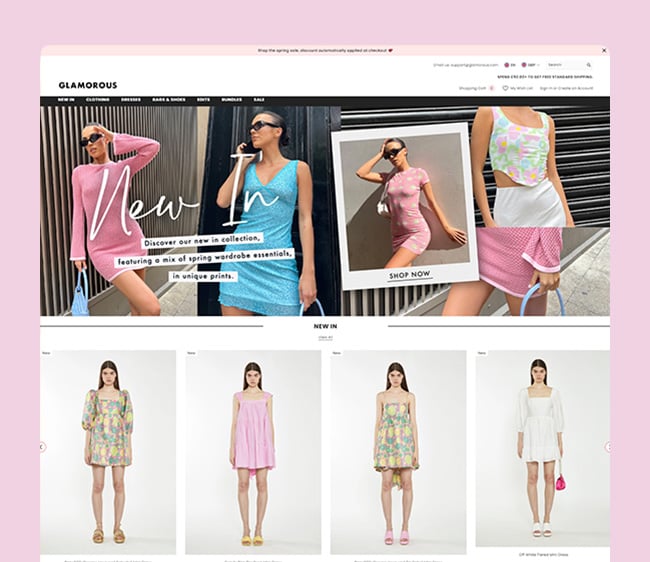Click the GLAMOROUS logo
This screenshot has width=650, height=562.
click(x=88, y=85)
